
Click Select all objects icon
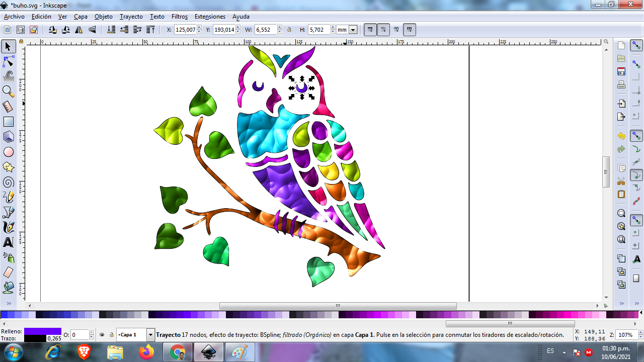[x=8, y=30]
